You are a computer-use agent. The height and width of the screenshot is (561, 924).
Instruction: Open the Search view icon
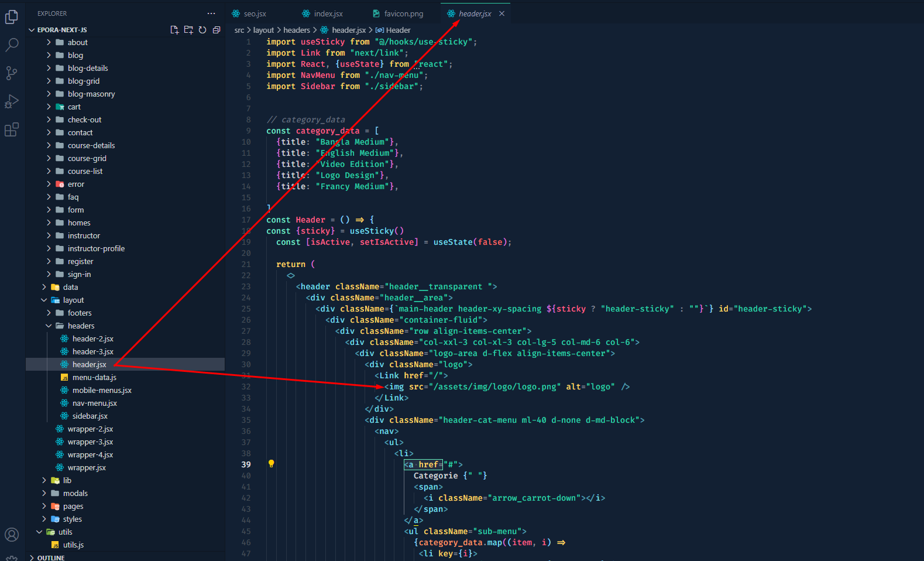click(12, 45)
